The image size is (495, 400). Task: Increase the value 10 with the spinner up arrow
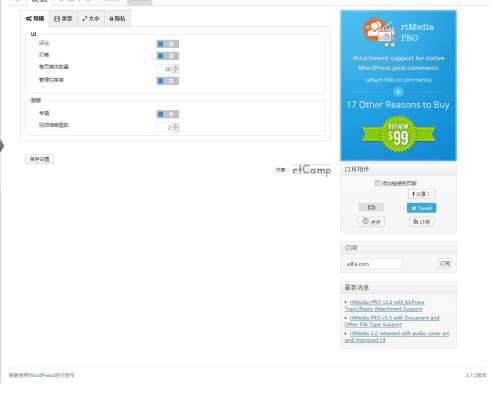pyautogui.click(x=176, y=67)
